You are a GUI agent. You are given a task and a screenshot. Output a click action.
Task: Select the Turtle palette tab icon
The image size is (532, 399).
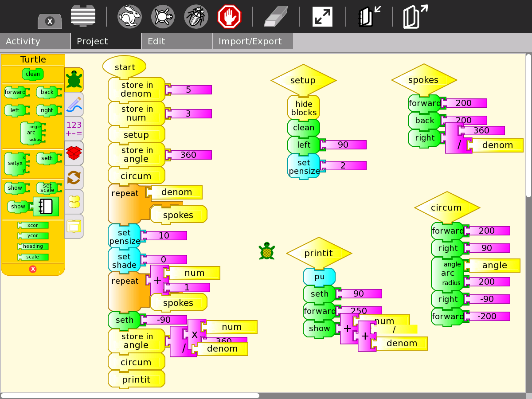point(74,80)
